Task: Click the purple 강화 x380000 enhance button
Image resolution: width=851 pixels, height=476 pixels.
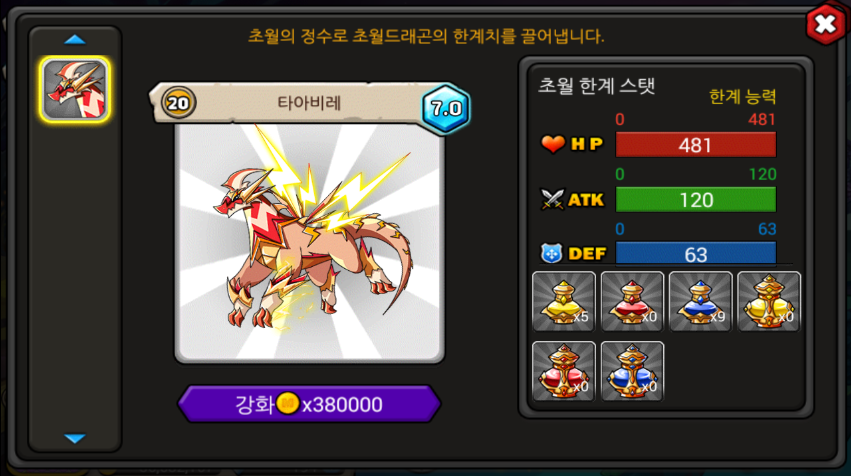Action: 309,404
